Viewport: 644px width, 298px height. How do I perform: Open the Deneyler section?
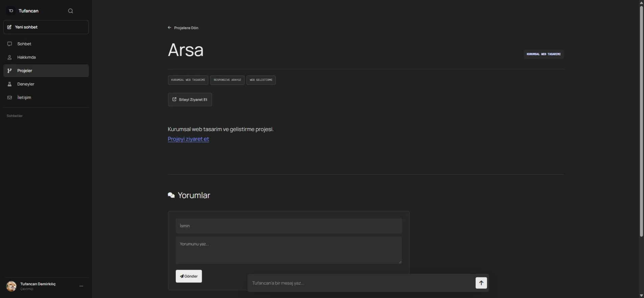click(46, 84)
